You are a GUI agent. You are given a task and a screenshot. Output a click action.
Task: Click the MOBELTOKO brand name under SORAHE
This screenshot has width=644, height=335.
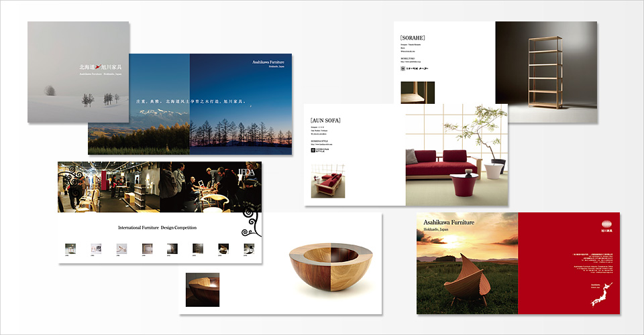coord(407,59)
